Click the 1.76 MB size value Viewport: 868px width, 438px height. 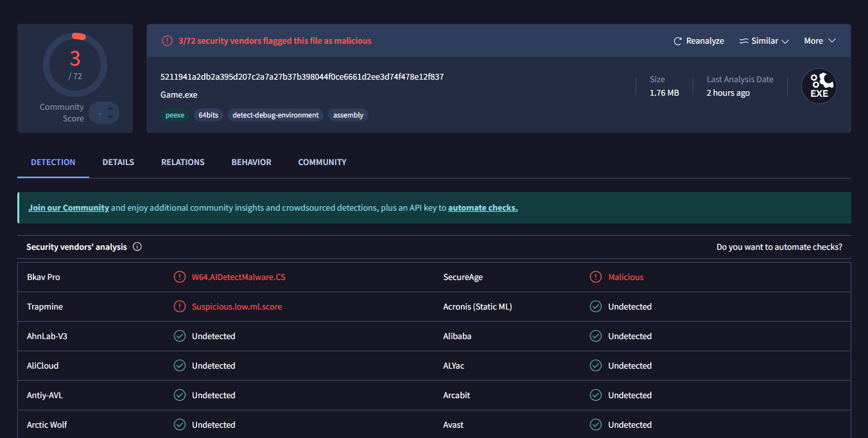tap(664, 93)
